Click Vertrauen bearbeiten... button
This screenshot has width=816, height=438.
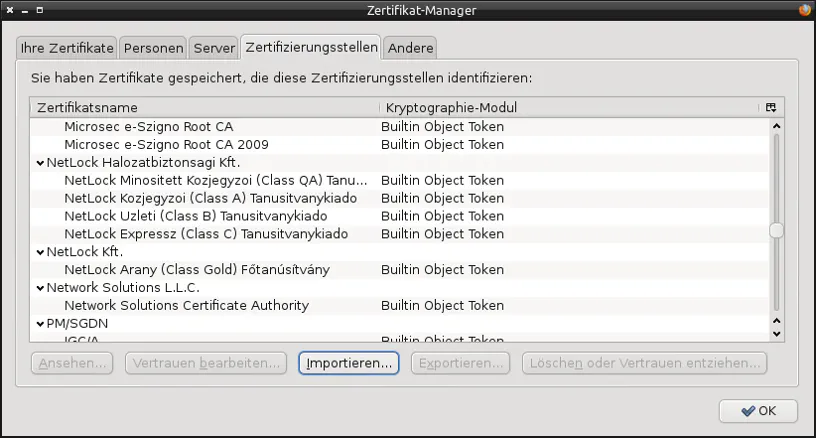(x=206, y=363)
